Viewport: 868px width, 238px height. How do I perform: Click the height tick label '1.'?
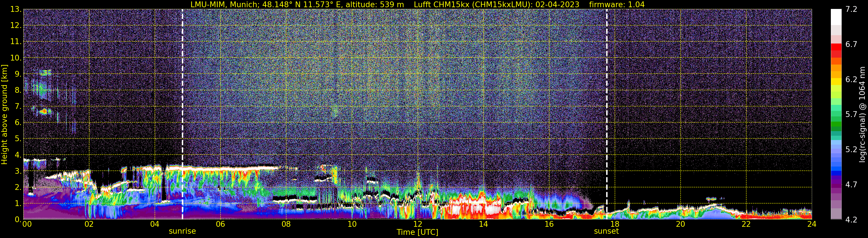[18, 203]
